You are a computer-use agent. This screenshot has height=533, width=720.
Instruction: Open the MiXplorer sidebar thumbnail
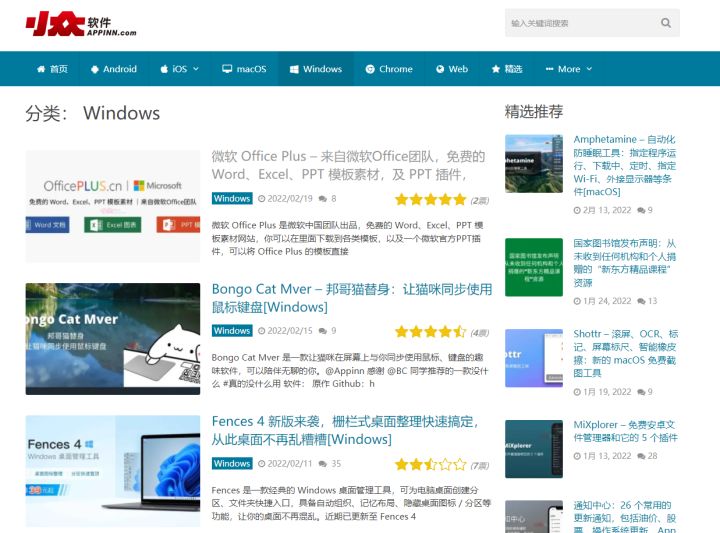tap(534, 449)
